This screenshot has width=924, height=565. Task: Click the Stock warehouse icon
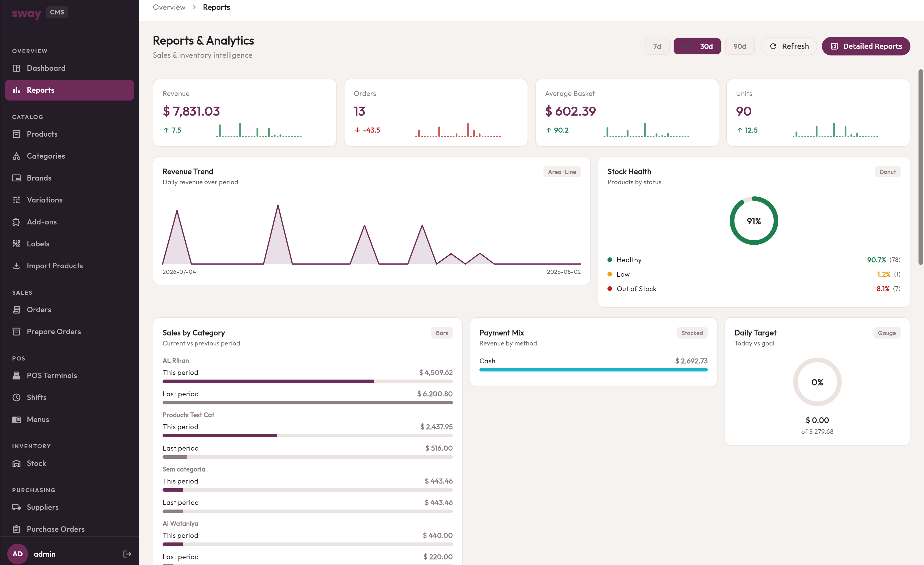tap(16, 463)
